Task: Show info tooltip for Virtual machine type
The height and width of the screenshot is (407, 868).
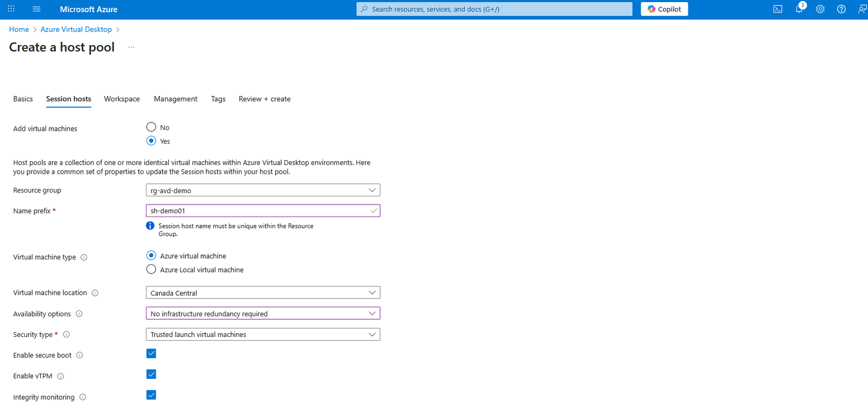Action: coord(84,257)
